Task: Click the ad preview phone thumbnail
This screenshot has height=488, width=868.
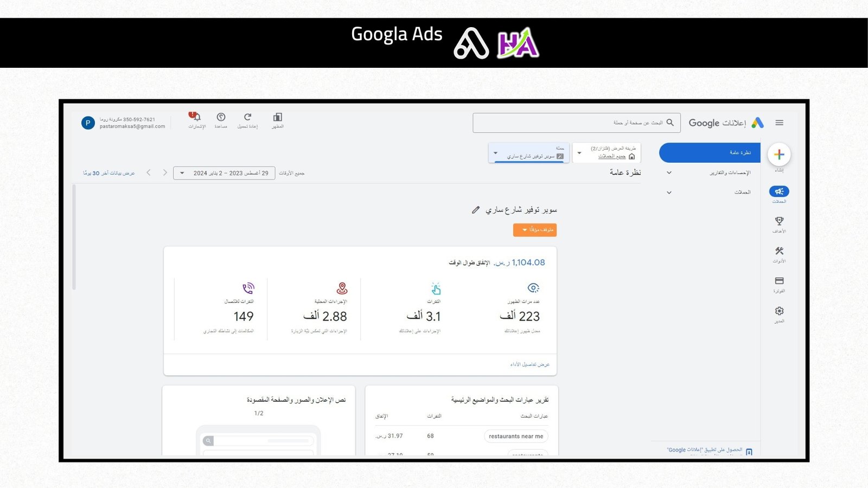Action: (x=258, y=440)
